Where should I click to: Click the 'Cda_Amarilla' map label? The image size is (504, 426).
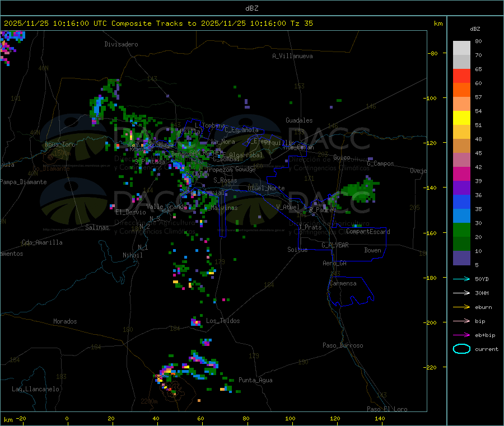[x=42, y=242]
